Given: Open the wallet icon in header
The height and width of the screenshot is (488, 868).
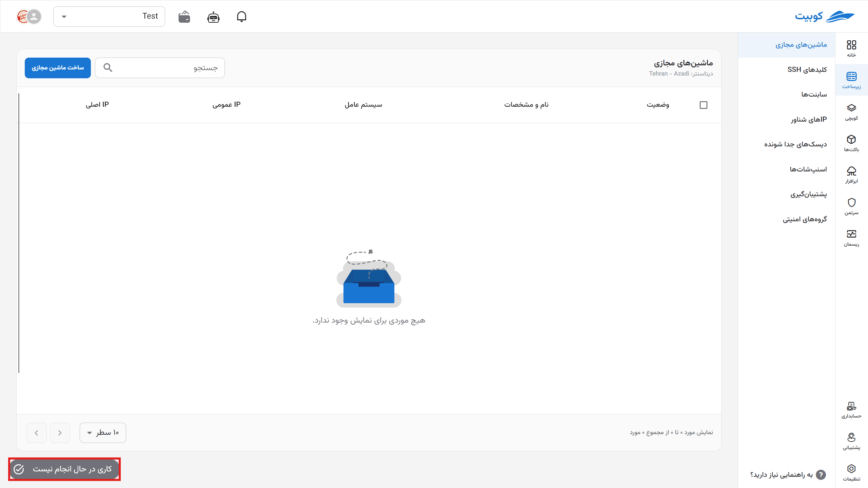Looking at the screenshot, I should pyautogui.click(x=184, y=16).
